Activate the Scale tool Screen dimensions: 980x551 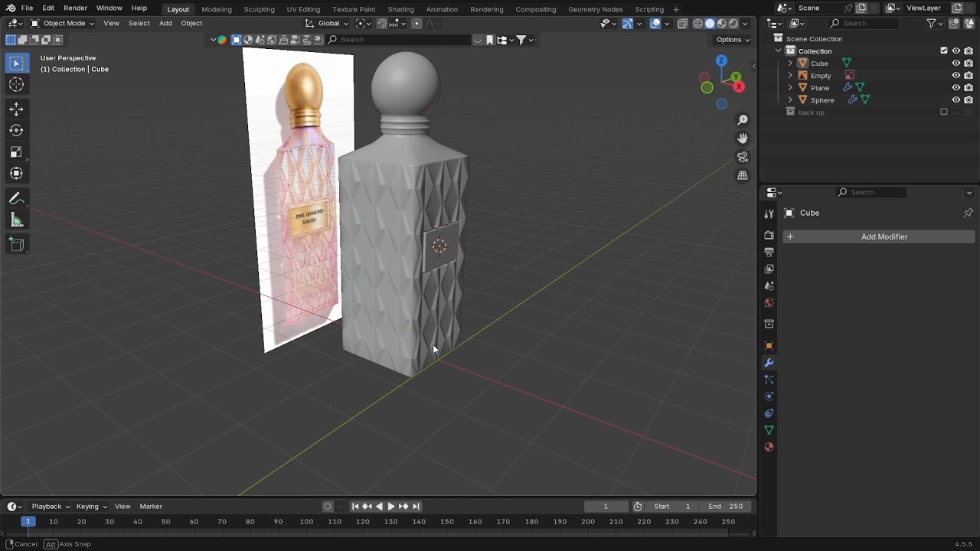(x=16, y=152)
